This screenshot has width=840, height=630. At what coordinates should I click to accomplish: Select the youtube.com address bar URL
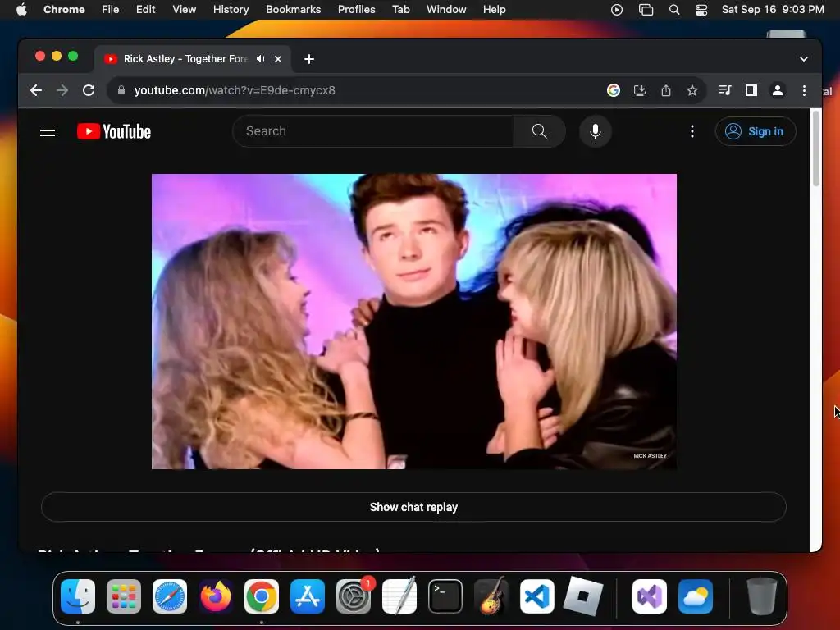[235, 90]
